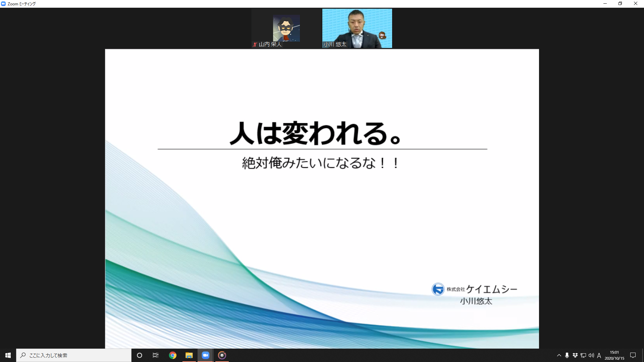Click the microphone tray icon

[567, 355]
